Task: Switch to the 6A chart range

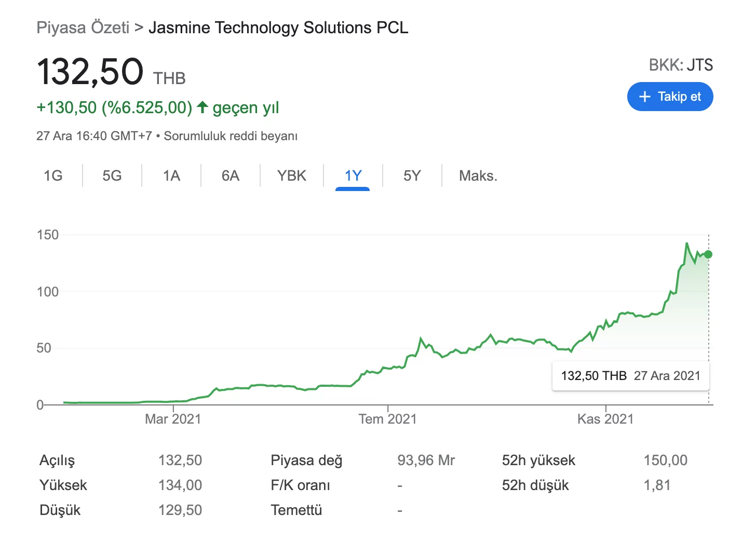Action: pyautogui.click(x=231, y=175)
